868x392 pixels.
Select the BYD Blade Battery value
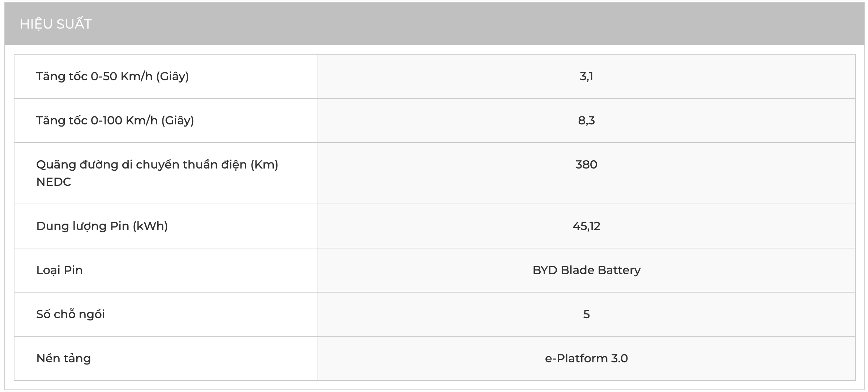[x=586, y=270]
